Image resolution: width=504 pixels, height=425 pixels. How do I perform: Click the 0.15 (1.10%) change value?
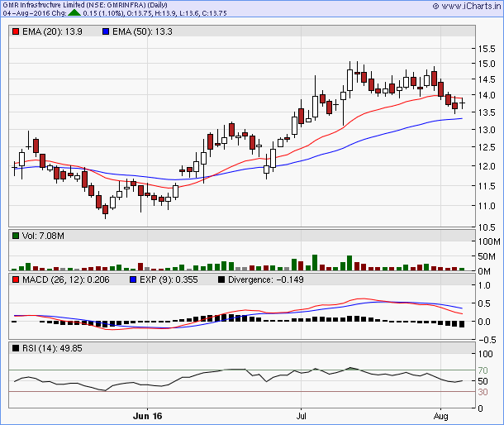pyautogui.click(x=103, y=13)
